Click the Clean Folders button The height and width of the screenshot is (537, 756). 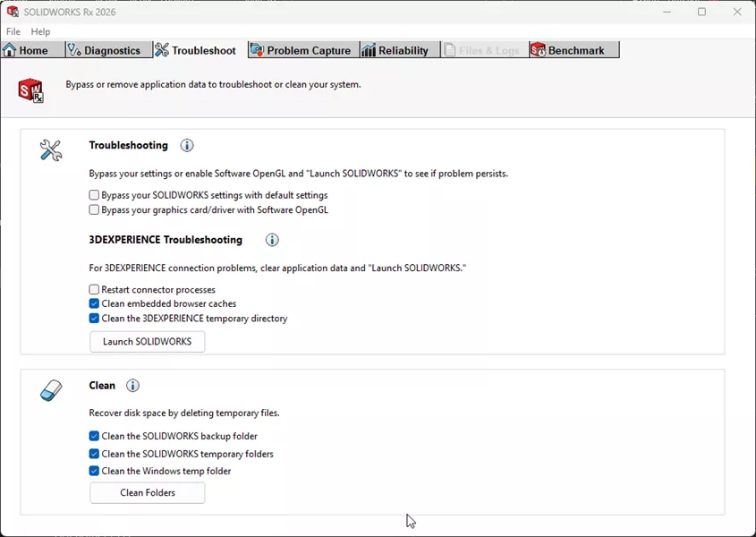(147, 492)
